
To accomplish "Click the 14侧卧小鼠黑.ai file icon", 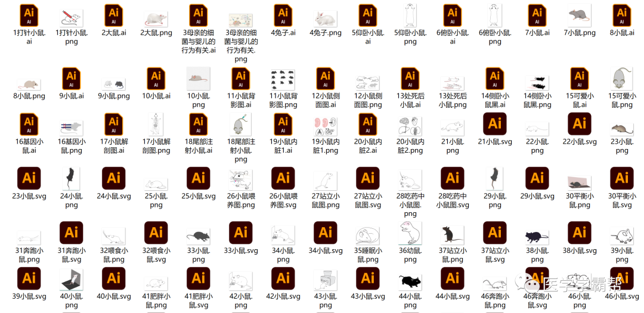I will click(494, 79).
